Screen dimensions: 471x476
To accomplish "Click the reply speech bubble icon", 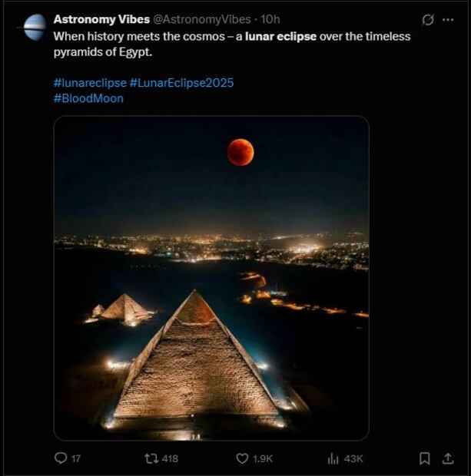I will (x=61, y=458).
